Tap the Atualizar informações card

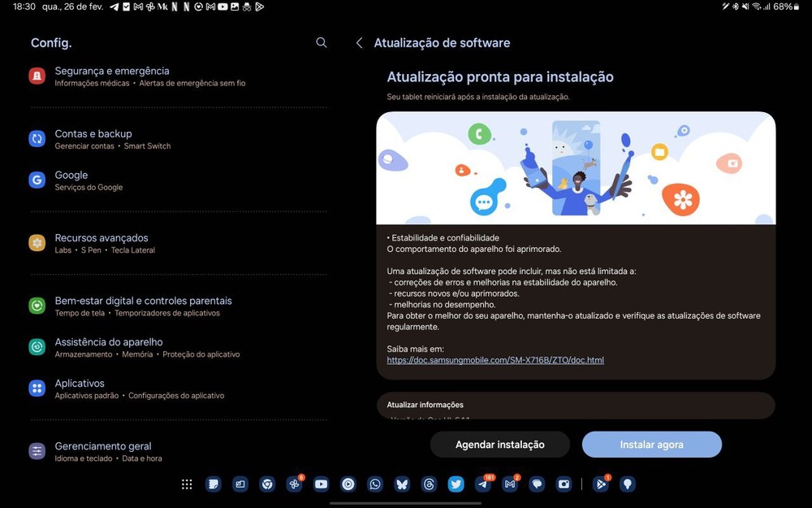[576, 406]
